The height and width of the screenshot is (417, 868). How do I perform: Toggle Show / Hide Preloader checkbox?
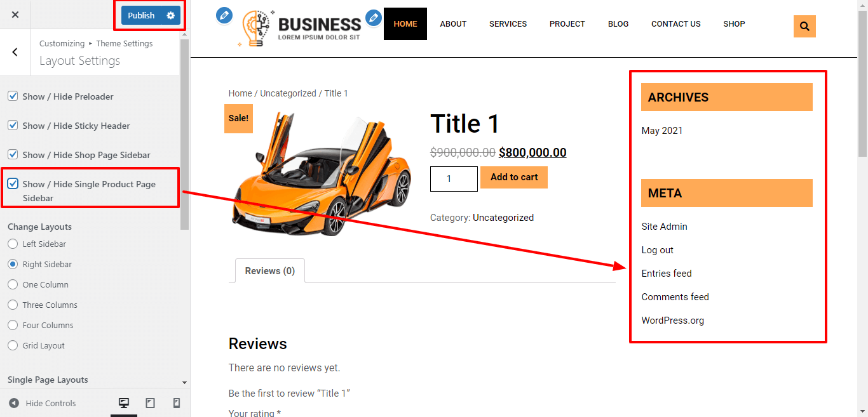pos(13,96)
